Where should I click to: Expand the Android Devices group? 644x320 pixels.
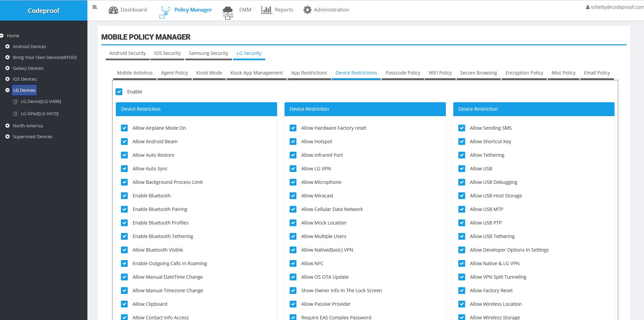click(x=7, y=46)
